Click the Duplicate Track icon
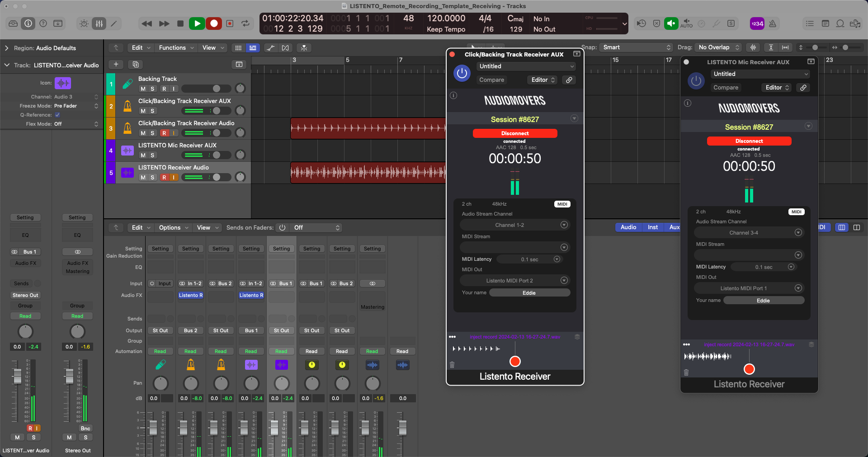The image size is (868, 457). (136, 64)
